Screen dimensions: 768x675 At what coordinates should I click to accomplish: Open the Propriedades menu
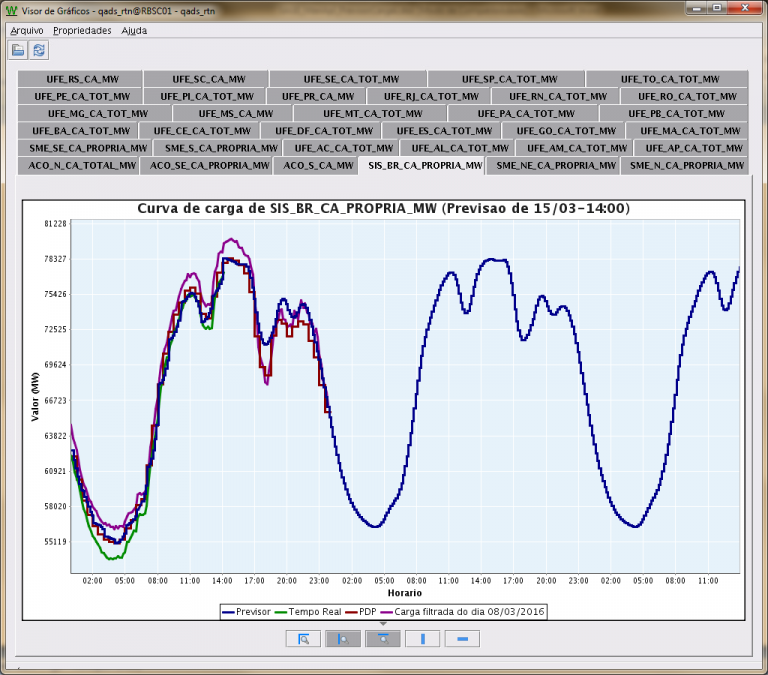click(82, 31)
